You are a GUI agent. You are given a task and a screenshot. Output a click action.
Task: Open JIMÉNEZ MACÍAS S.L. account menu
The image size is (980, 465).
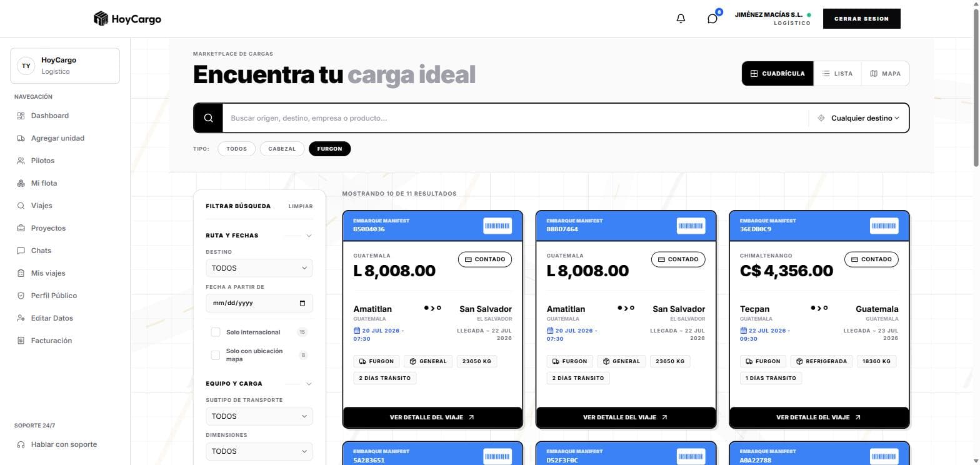coord(773,19)
